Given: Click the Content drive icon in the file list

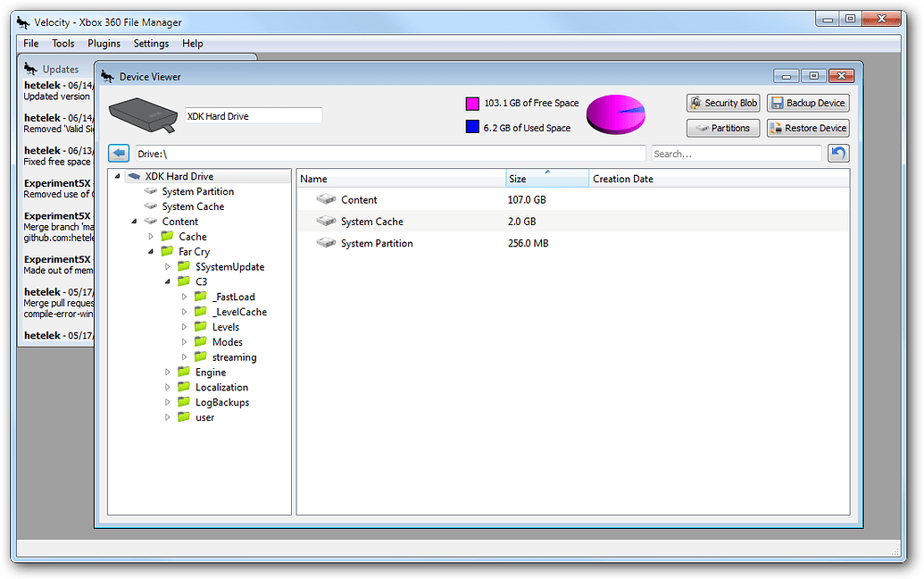Looking at the screenshot, I should pos(326,199).
